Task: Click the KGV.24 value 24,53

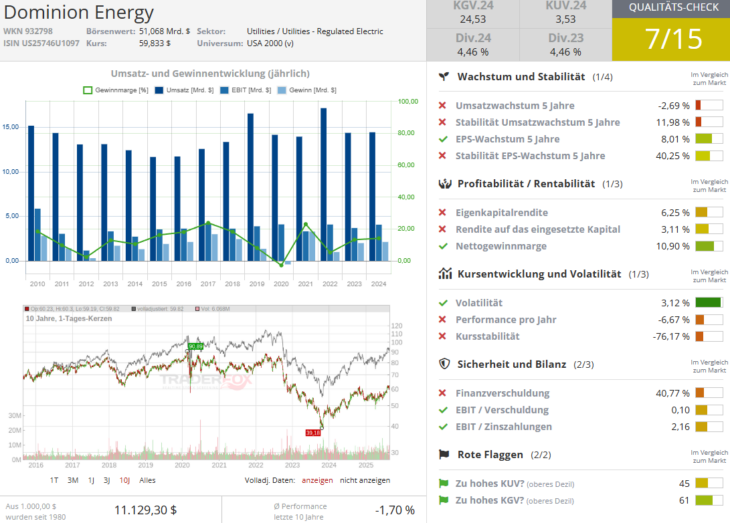Action: [x=473, y=20]
